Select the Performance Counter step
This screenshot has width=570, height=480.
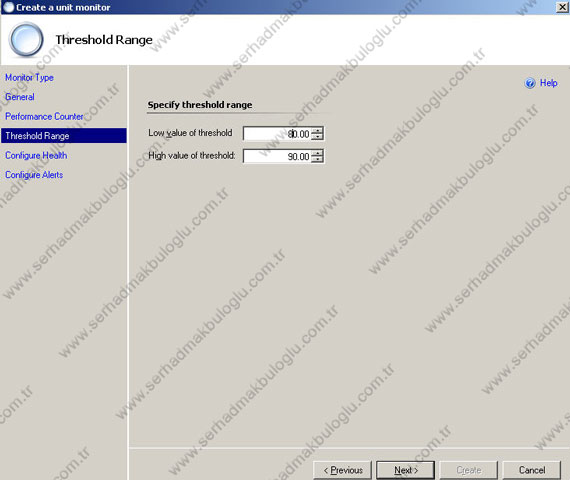pyautogui.click(x=44, y=116)
